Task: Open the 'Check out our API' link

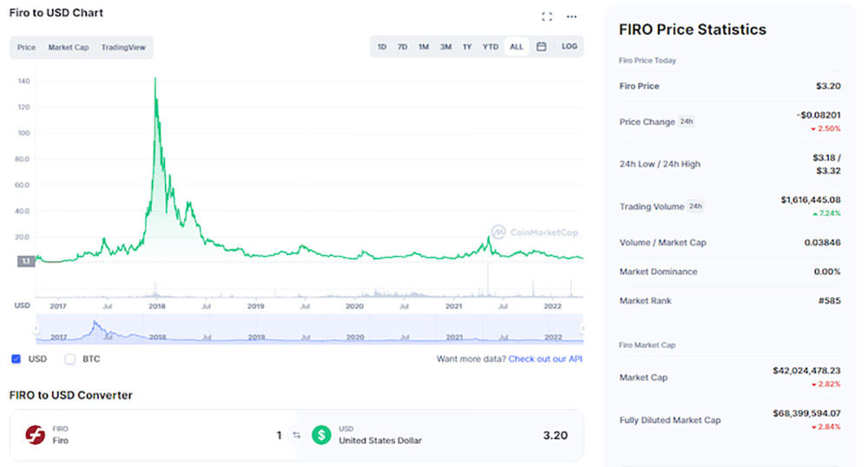Action: [545, 359]
